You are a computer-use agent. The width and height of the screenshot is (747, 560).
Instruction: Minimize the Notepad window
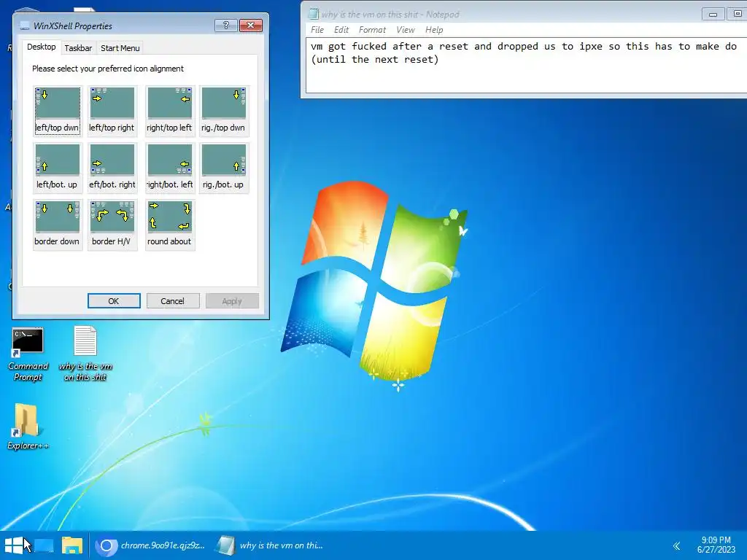(713, 15)
